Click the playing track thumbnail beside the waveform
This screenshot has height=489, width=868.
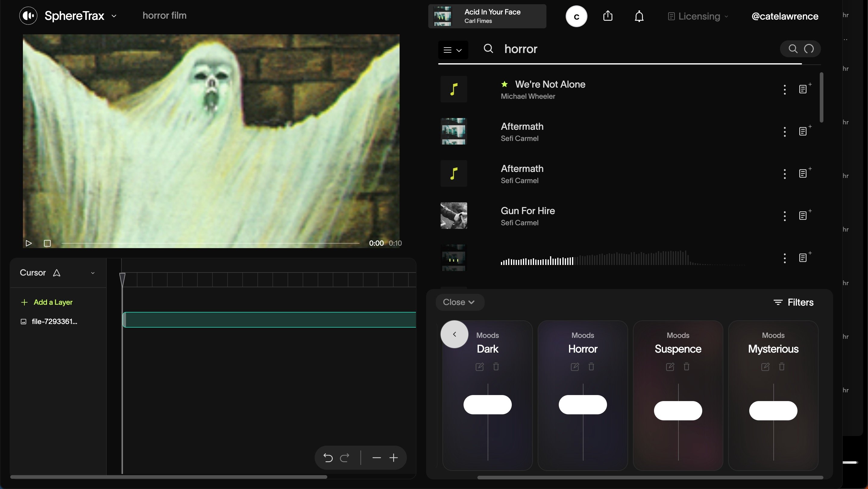tap(454, 258)
